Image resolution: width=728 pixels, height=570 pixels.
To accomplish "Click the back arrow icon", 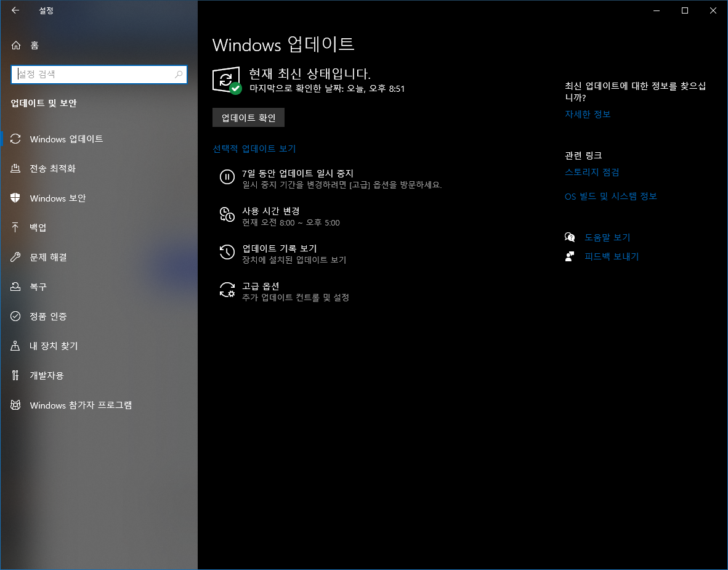I will [15, 10].
